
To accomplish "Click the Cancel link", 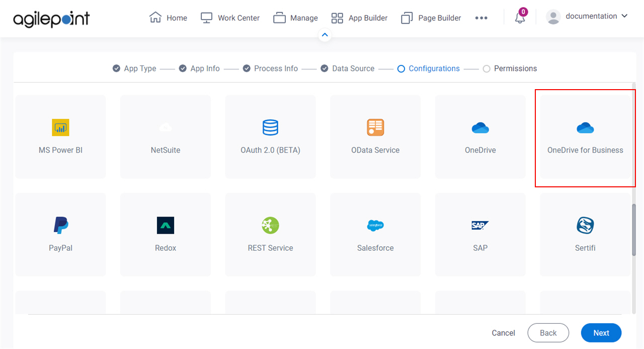I will (x=503, y=333).
